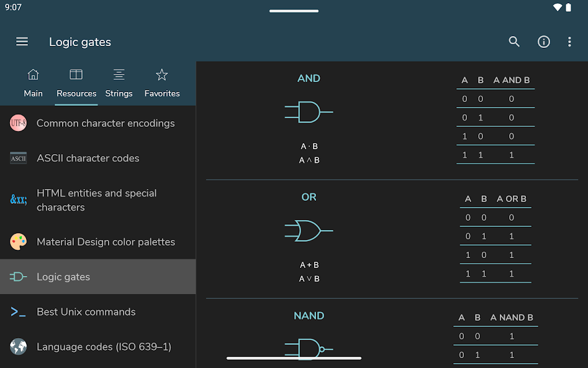Viewport: 588px width, 368px height.
Task: Tap the top status bar drag handle
Action: (x=294, y=11)
